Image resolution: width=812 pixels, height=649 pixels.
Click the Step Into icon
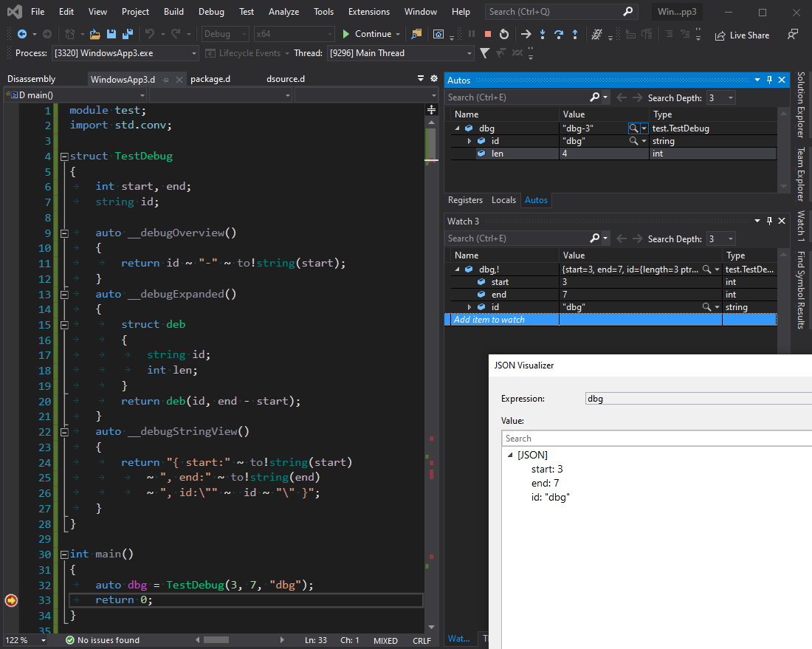coord(543,34)
